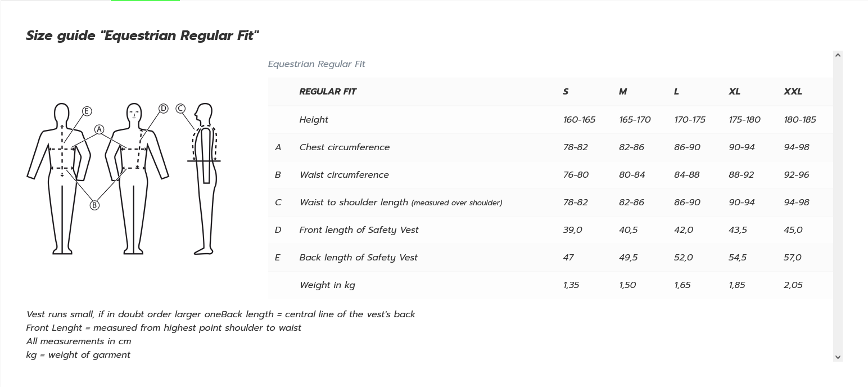Click the circled E back length marker
Image resolution: width=868 pixels, height=387 pixels.
pos(87,111)
